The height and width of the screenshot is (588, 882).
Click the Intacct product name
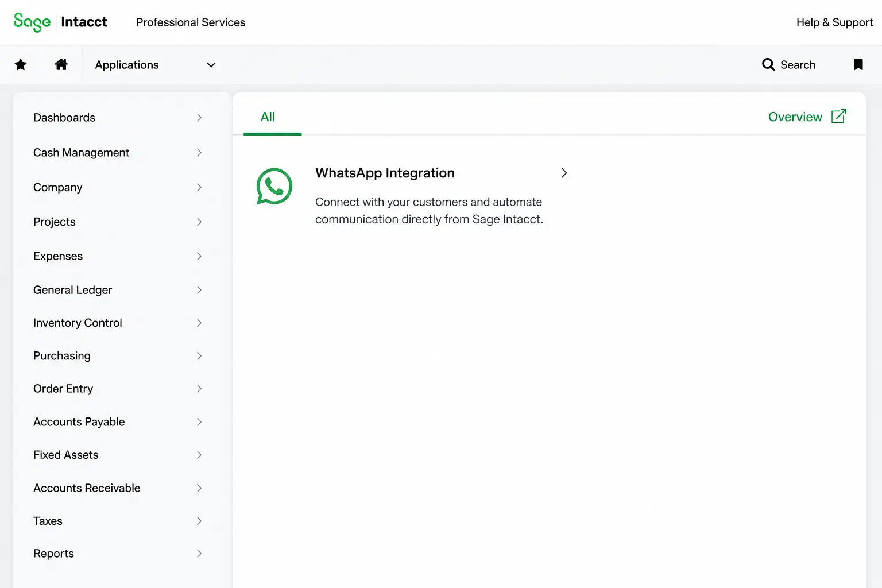[x=84, y=22]
